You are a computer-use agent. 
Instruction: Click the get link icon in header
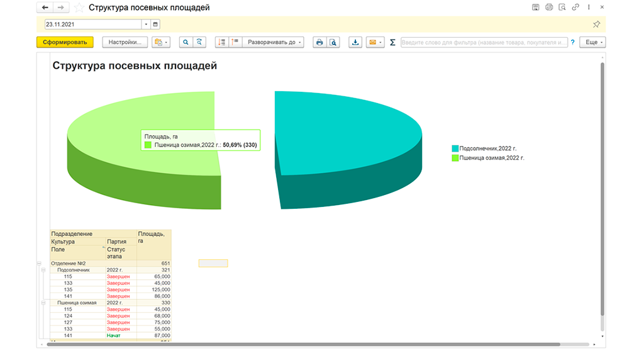coord(575,7)
